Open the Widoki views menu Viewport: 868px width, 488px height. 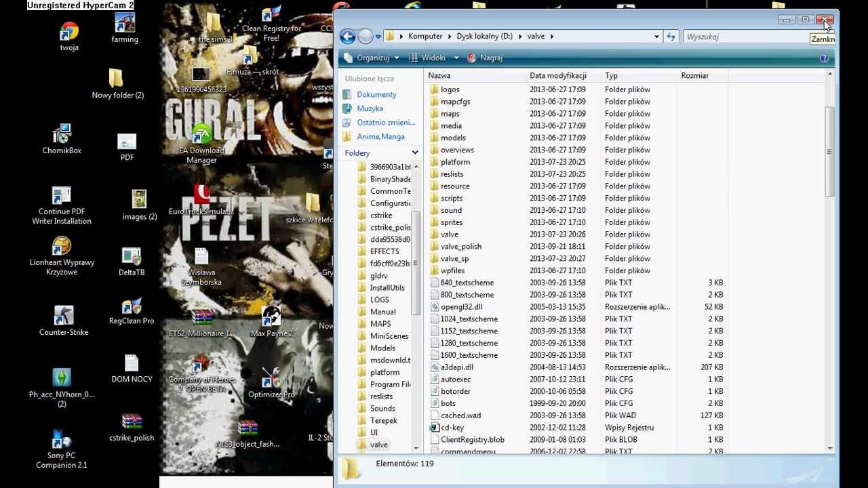(429, 58)
